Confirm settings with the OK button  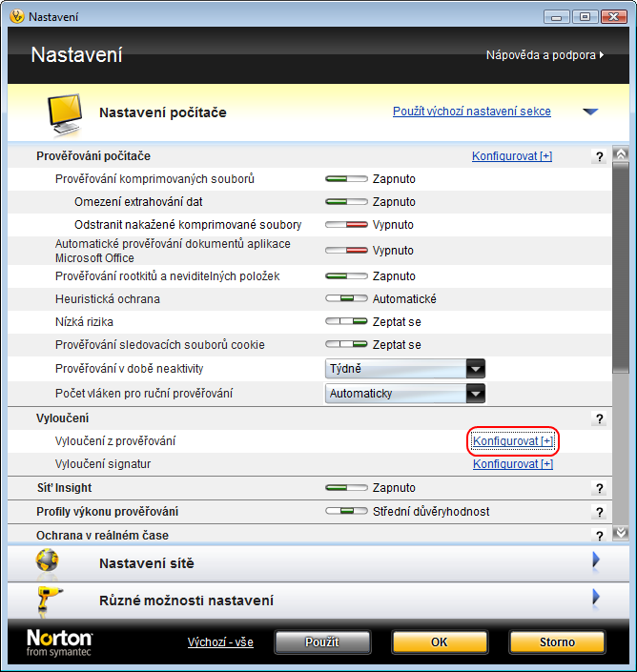pyautogui.click(x=440, y=642)
